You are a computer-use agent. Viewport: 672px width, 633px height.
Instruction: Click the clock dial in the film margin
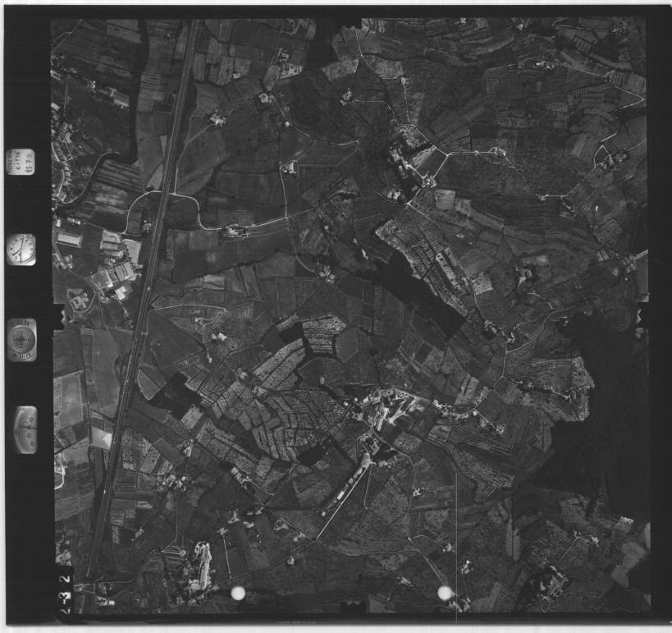click(x=21, y=250)
